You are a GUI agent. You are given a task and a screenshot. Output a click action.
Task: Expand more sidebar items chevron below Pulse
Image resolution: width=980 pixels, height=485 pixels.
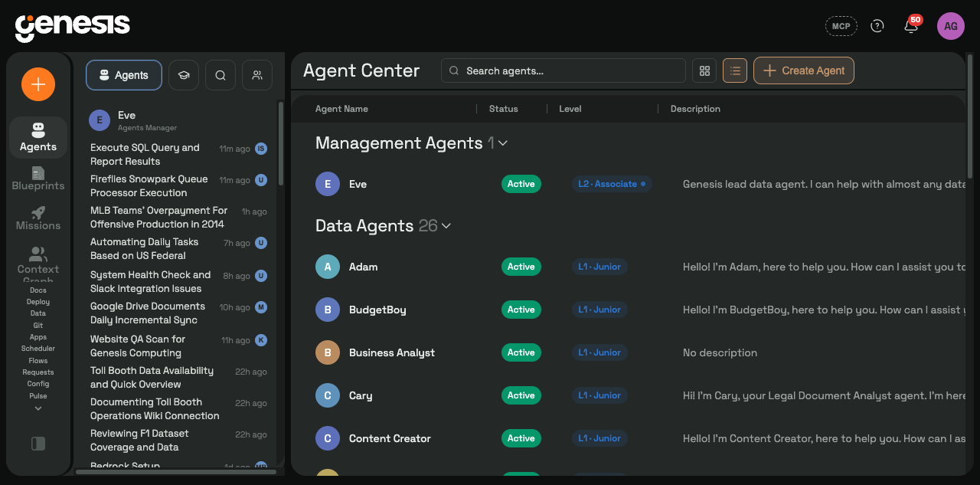(38, 408)
